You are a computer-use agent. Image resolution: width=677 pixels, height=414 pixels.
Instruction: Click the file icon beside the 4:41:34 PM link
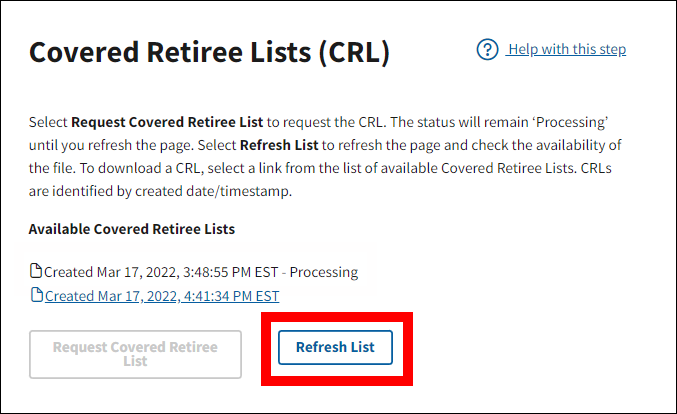pos(36,295)
